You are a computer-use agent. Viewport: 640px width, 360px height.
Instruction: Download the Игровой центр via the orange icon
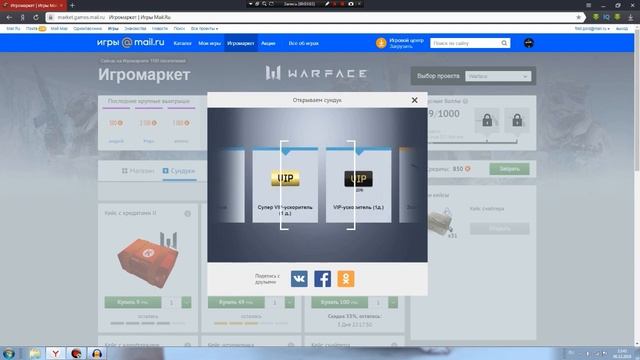(x=381, y=43)
